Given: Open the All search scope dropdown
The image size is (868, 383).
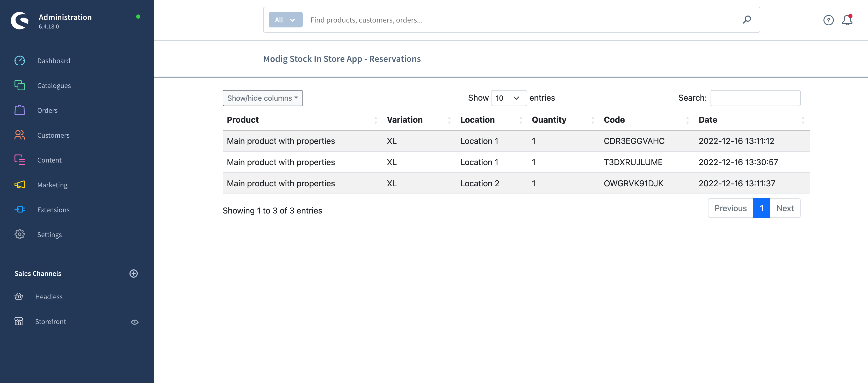Looking at the screenshot, I should (x=285, y=20).
